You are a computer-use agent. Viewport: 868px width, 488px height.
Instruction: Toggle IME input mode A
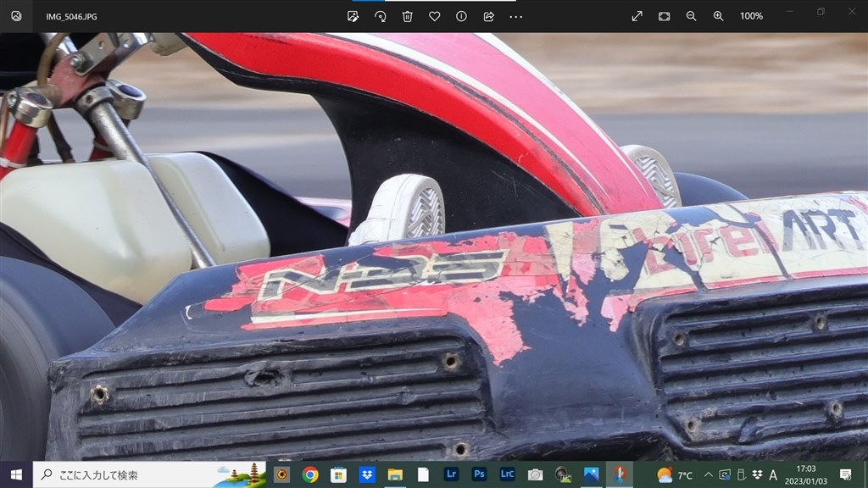773,474
